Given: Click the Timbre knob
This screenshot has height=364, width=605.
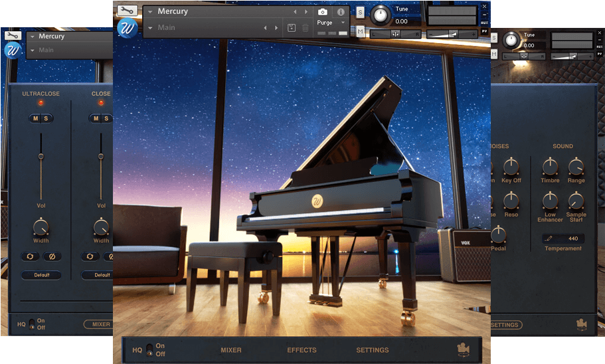Looking at the screenshot, I should [550, 167].
